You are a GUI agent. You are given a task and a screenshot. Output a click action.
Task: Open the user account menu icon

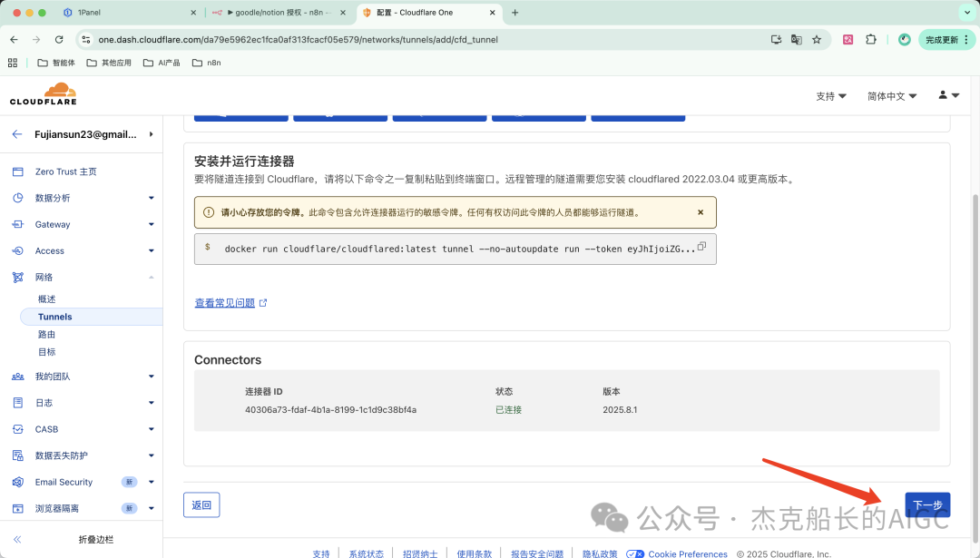pos(948,95)
